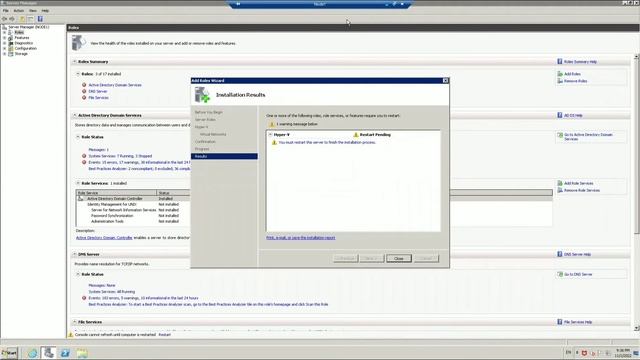
Task: Expand the Features tree node
Action: point(4,38)
